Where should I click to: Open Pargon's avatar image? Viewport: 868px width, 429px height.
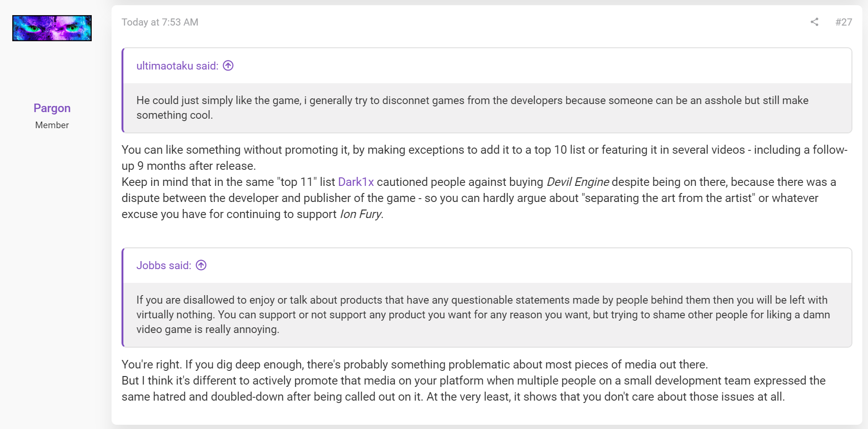52,28
